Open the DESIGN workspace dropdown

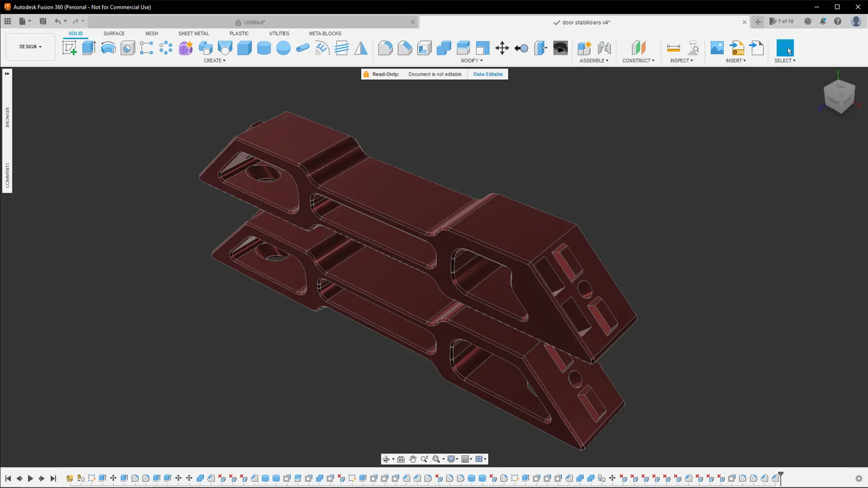tap(30, 47)
